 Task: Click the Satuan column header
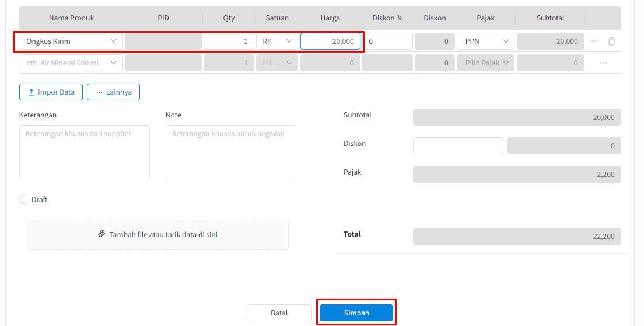[x=277, y=18]
